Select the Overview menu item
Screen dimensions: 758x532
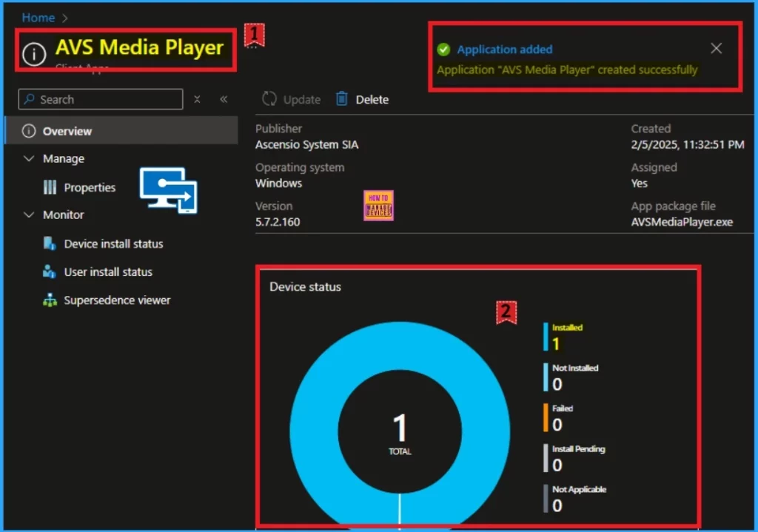(x=121, y=130)
